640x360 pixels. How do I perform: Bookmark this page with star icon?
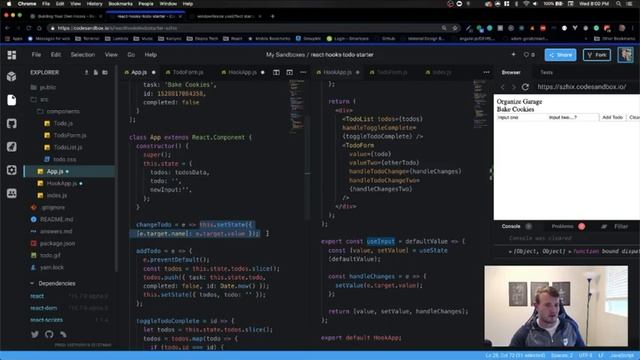click(x=455, y=28)
